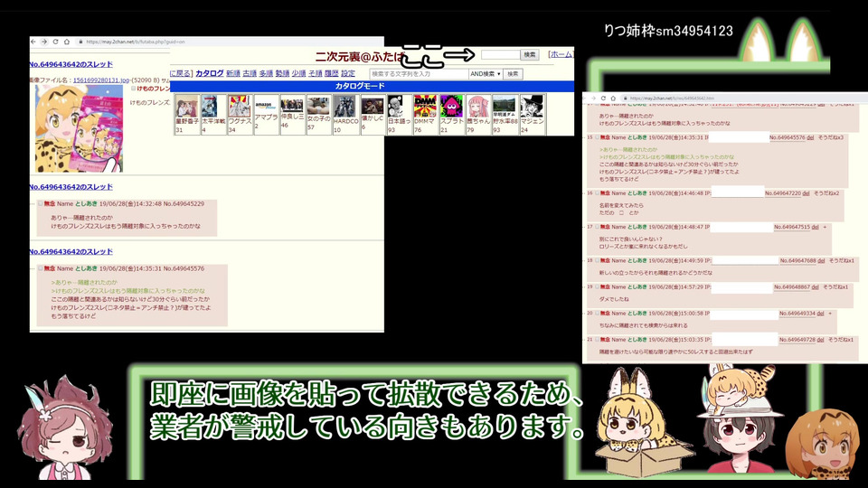Open the 履歴 history link
868x488 pixels.
coord(332,73)
